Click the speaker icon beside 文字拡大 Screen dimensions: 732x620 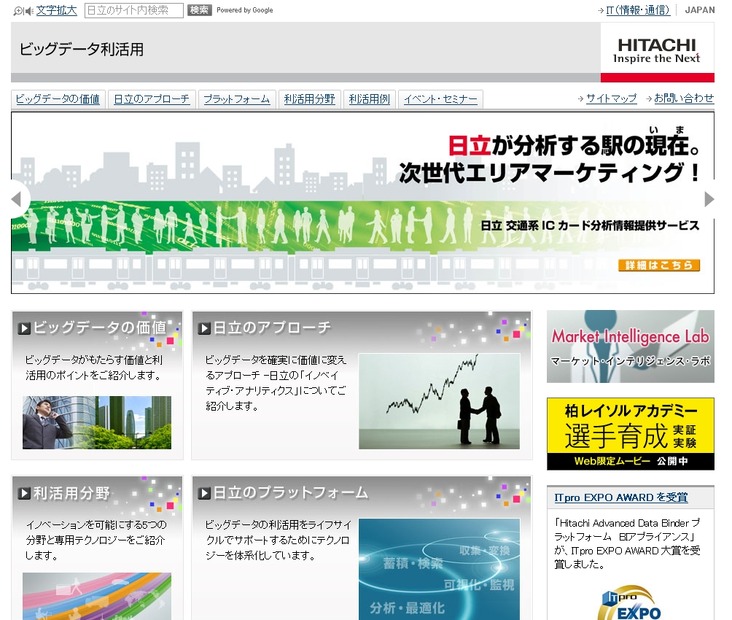click(29, 11)
